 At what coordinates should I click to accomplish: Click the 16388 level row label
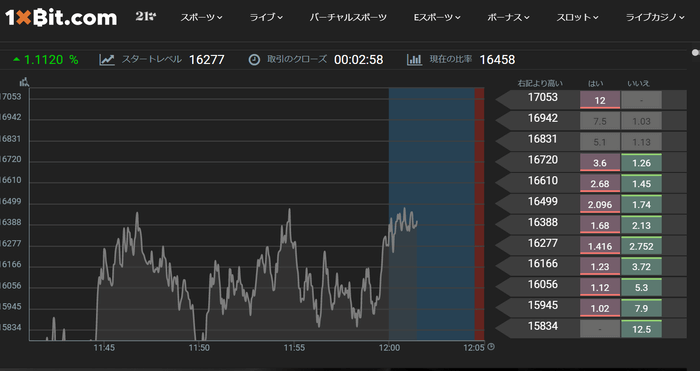[x=543, y=222]
